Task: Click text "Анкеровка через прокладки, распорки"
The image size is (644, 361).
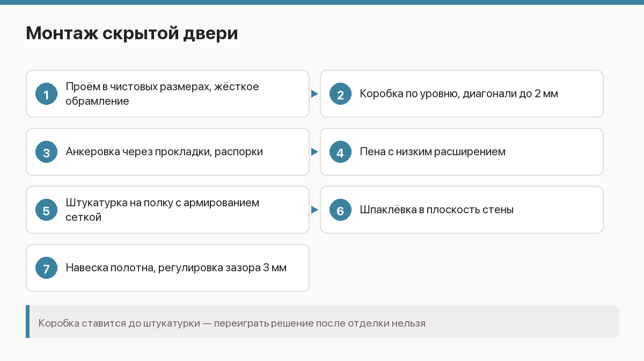Action: point(164,152)
